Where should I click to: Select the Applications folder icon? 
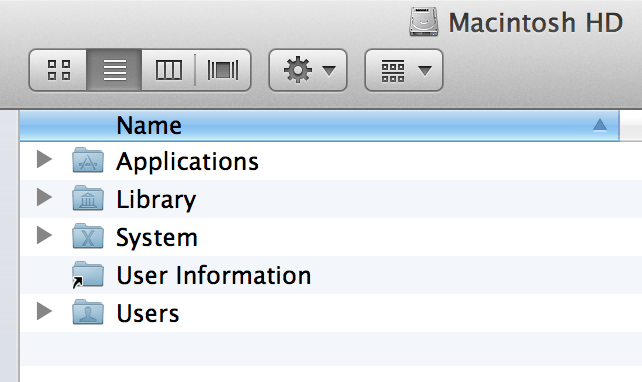tap(88, 160)
